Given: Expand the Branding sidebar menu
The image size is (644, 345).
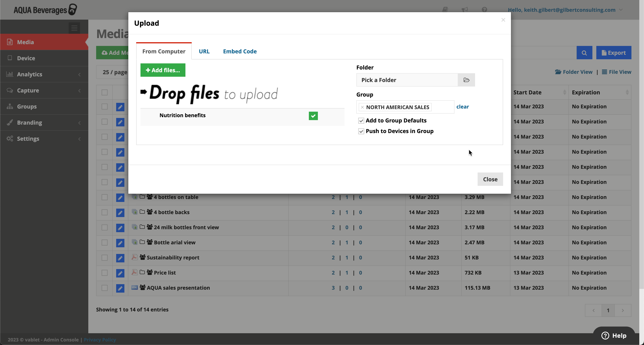Looking at the screenshot, I should (44, 122).
